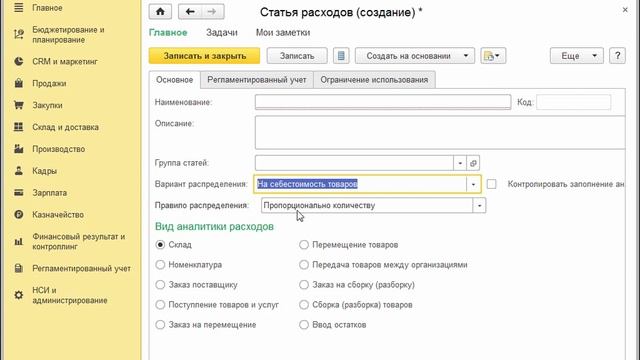The width and height of the screenshot is (640, 360).
Task: Click the Казначейство coin icon
Action: coord(19,214)
